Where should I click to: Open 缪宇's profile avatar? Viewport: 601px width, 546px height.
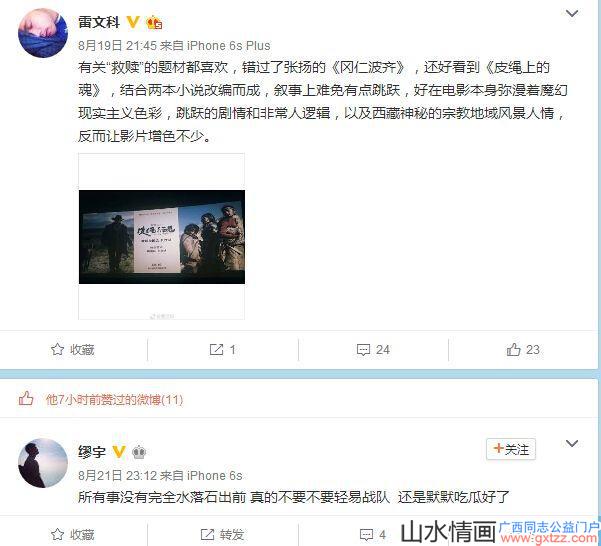43,463
